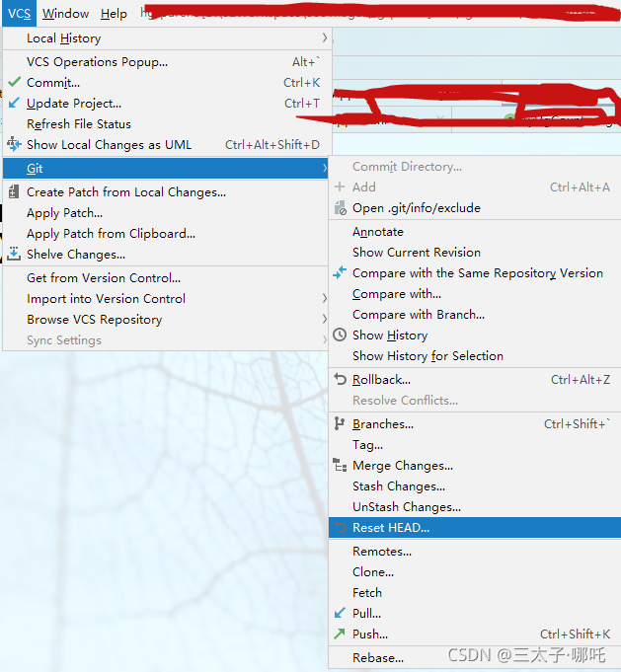Select Compare with... entry
The image size is (621, 672).
[x=475, y=294]
